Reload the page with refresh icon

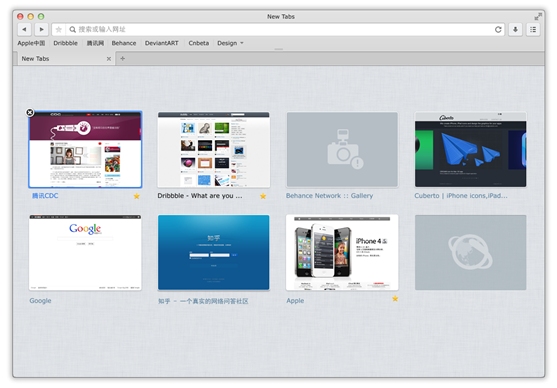coord(498,29)
